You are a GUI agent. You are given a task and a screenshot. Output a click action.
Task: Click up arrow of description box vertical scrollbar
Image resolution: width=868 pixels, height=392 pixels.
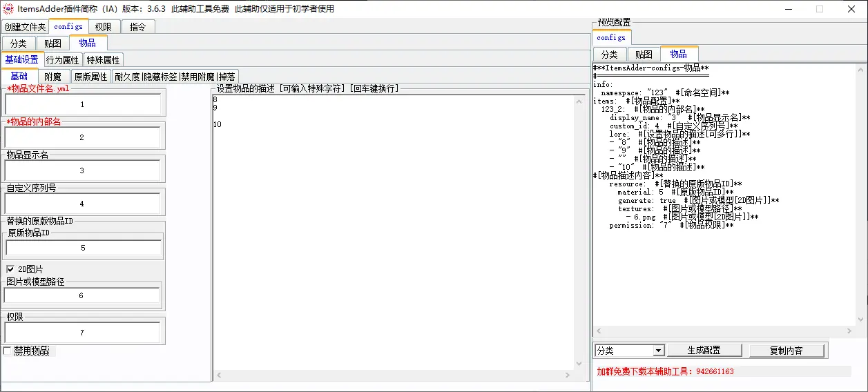tap(579, 101)
